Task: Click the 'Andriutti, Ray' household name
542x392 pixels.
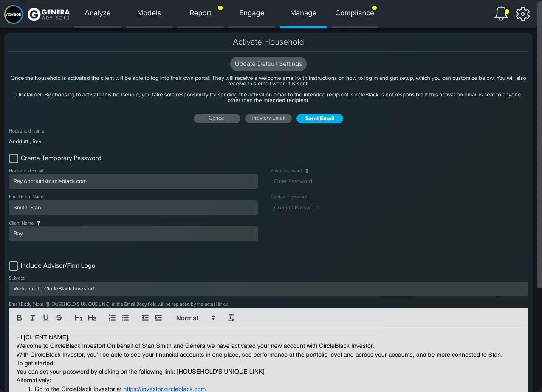Action: 25,141
